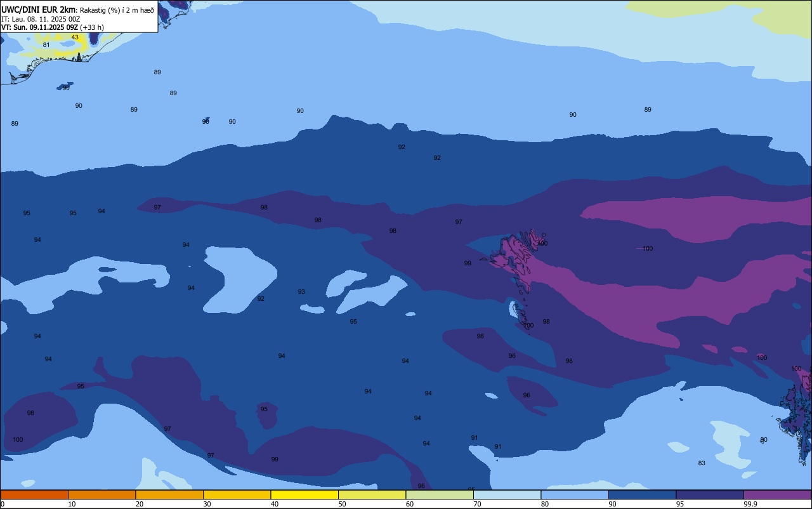Click the 20–30 legend color segment
The width and height of the screenshot is (812, 509).
(169, 494)
